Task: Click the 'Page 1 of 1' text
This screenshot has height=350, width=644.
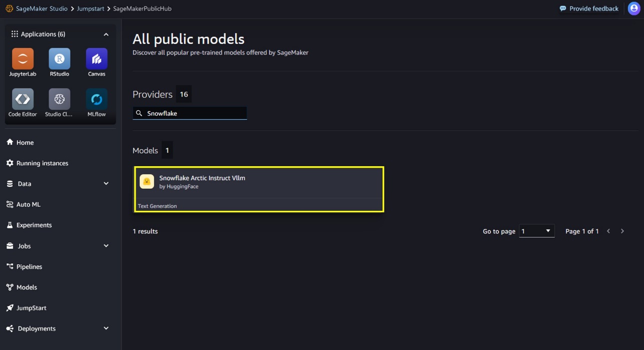Action: pos(582,231)
